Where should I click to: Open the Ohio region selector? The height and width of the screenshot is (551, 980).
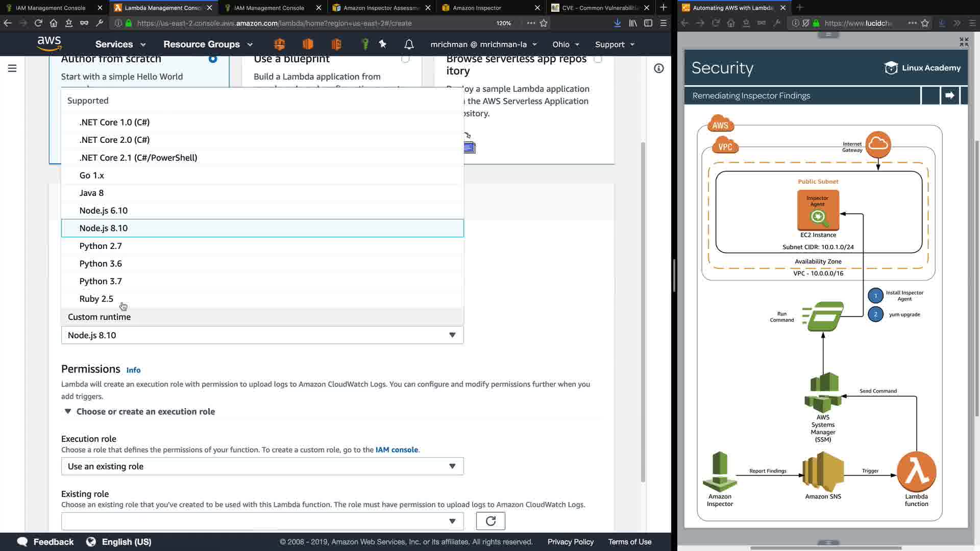click(565, 44)
